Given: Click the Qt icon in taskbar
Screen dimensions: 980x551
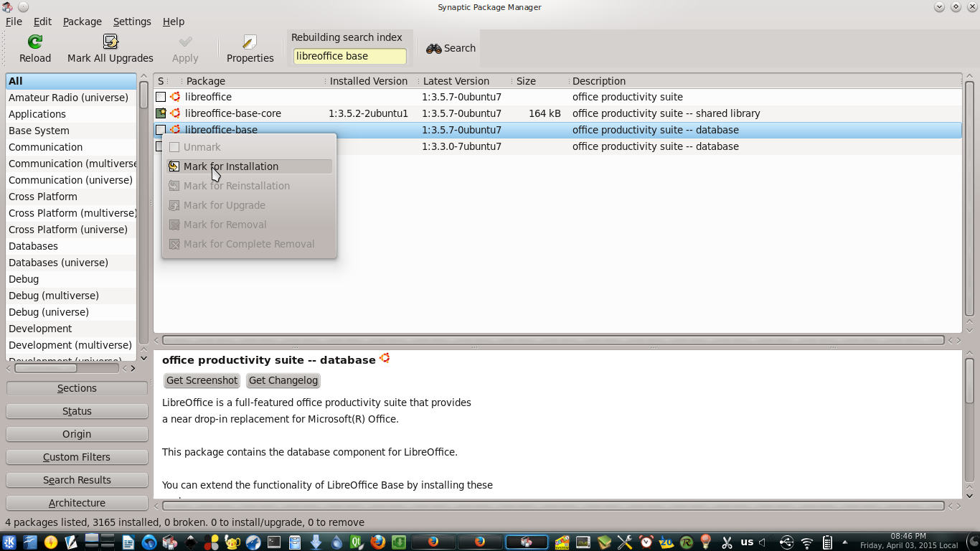Looking at the screenshot, I should [x=357, y=542].
